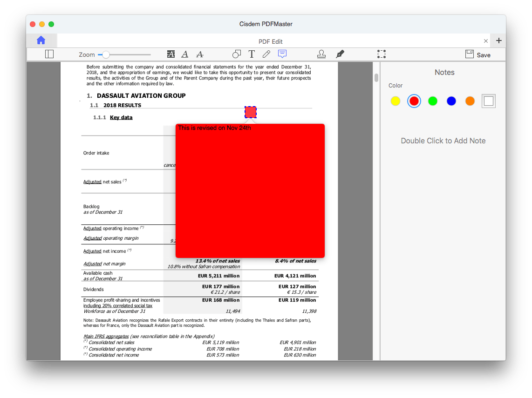Click the vertical scrollbar thumb

click(376, 78)
